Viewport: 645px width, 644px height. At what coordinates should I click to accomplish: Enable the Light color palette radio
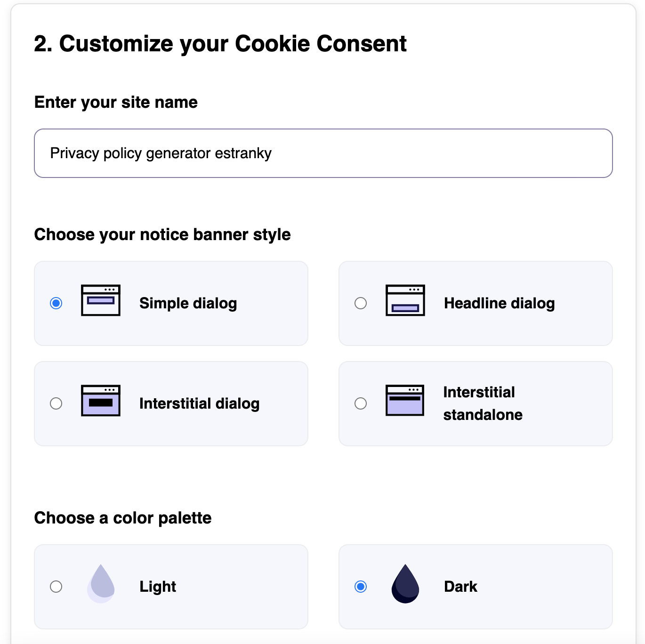click(56, 587)
